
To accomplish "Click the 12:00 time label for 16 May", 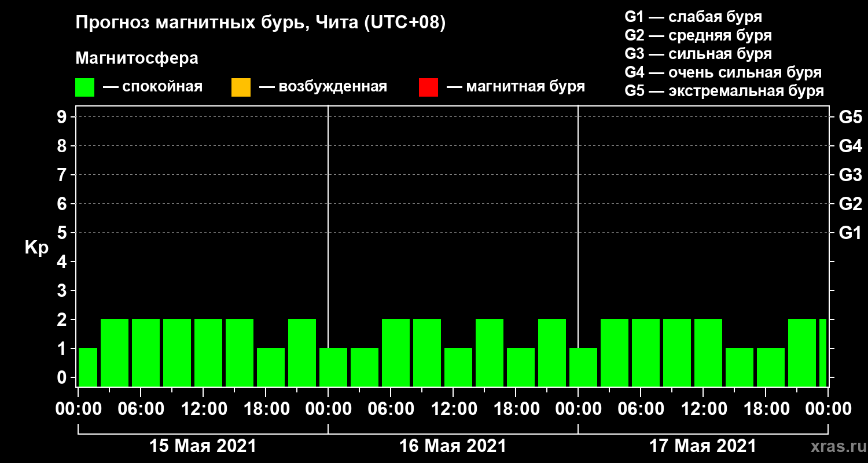I will (453, 409).
